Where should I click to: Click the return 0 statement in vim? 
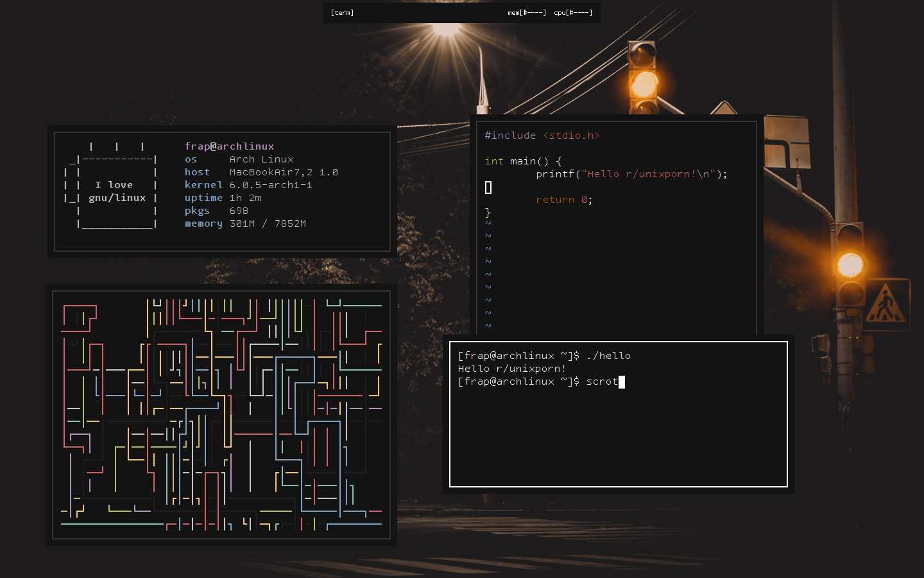pyautogui.click(x=563, y=199)
